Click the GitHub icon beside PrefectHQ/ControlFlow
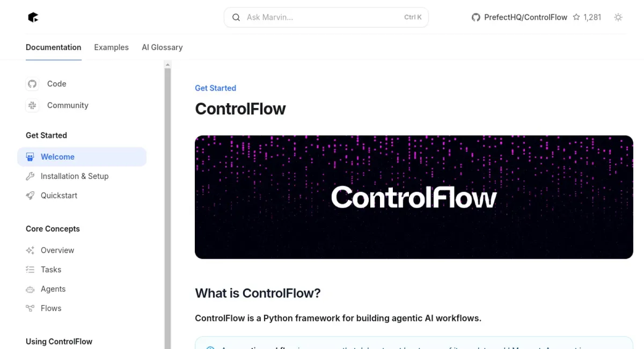The width and height of the screenshot is (644, 349). coord(475,17)
